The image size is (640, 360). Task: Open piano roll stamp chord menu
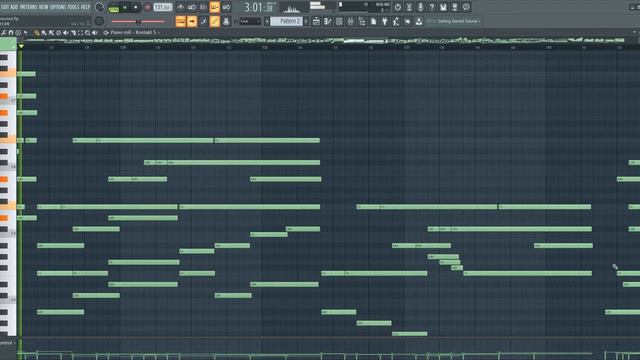click(18, 33)
